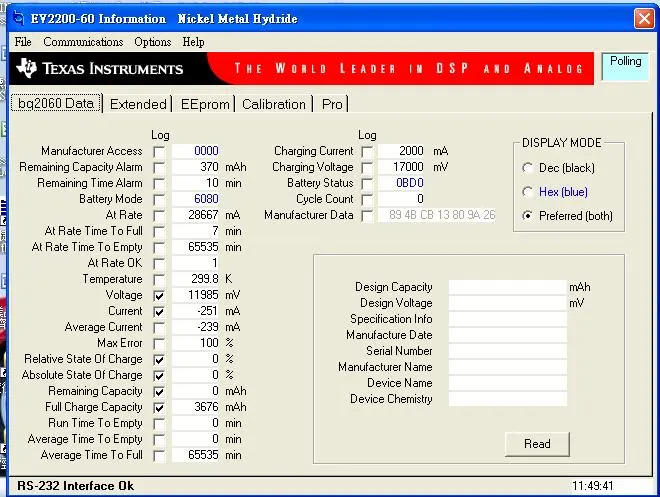Switch to the bq2060 Data tab
660x497 pixels.
coord(56,103)
